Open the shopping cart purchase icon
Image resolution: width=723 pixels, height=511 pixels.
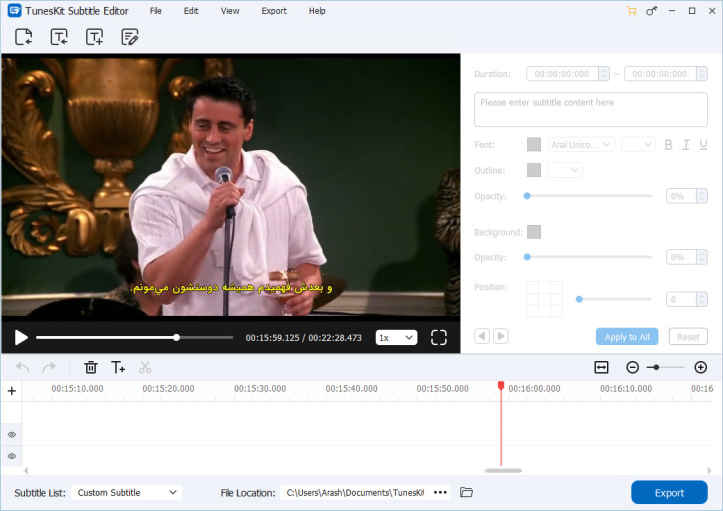tap(631, 11)
